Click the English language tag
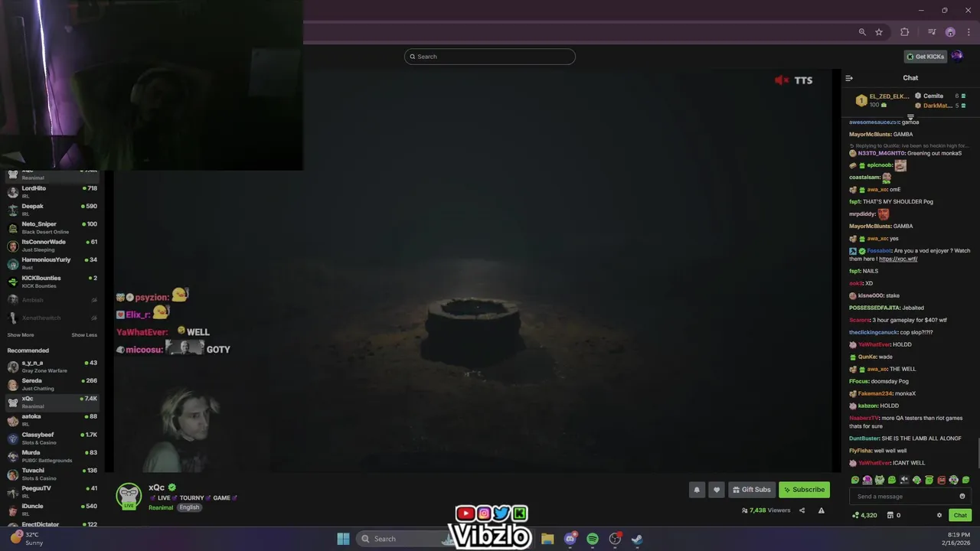The height and width of the screenshot is (551, 980). pyautogui.click(x=189, y=507)
